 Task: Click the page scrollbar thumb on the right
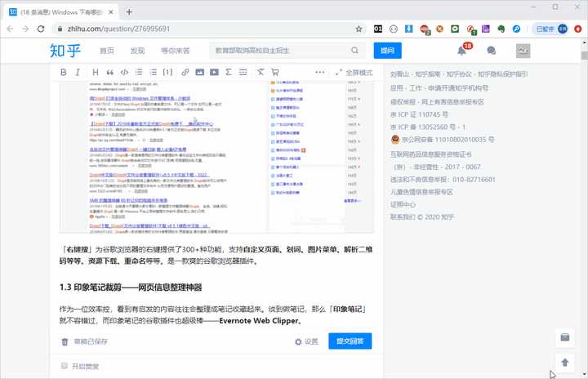[584, 56]
